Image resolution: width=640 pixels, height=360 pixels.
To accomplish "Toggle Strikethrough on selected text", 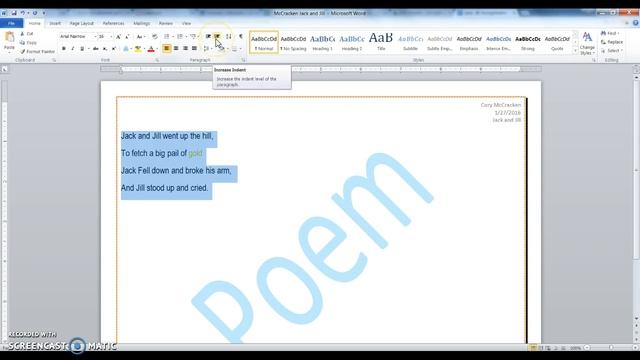I will tap(96, 49).
